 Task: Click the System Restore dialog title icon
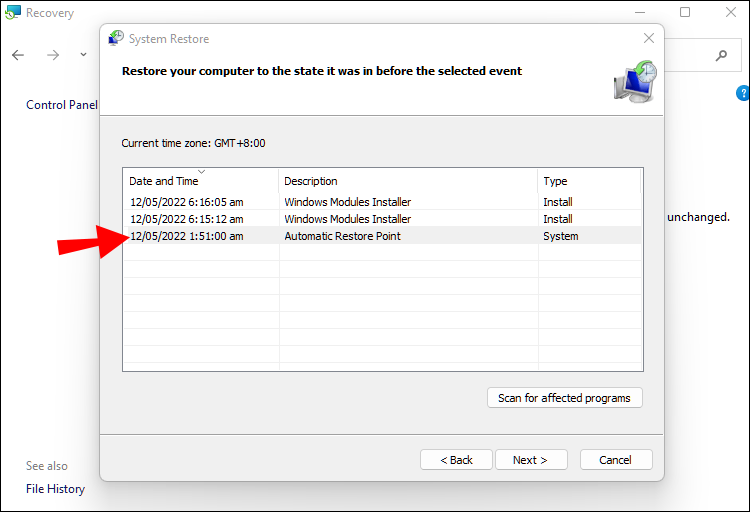[x=116, y=39]
